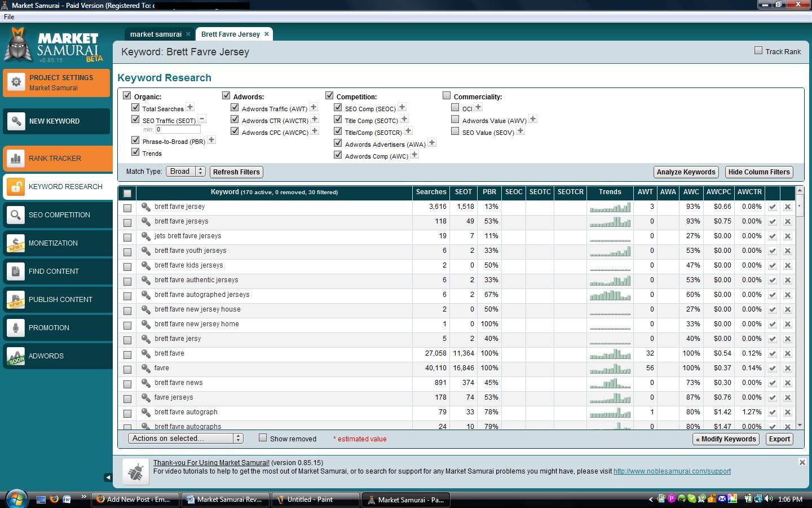
Task: Enable the Commerciality group checkbox
Action: (447, 95)
